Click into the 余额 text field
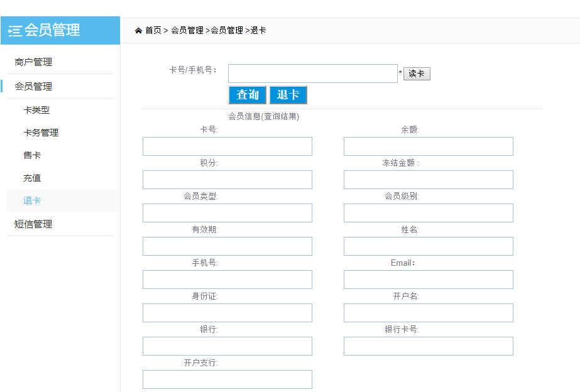This screenshot has width=580, height=392. click(x=428, y=146)
